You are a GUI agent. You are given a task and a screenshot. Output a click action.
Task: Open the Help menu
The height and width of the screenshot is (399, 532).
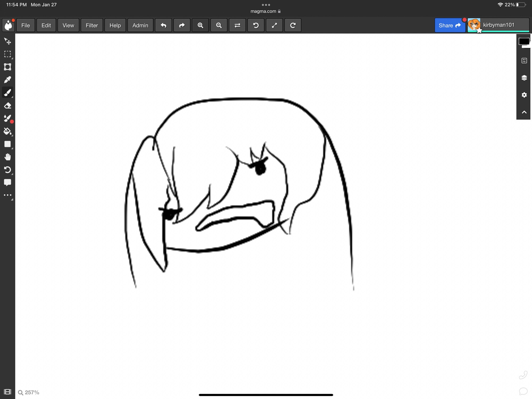click(x=115, y=25)
